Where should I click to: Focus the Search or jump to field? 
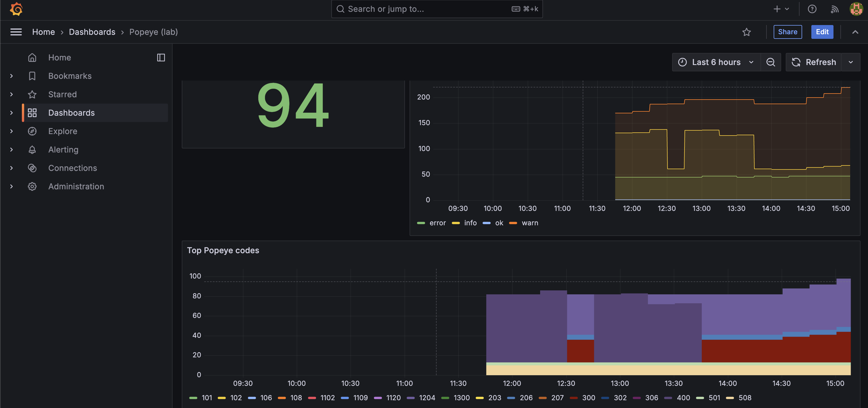437,9
